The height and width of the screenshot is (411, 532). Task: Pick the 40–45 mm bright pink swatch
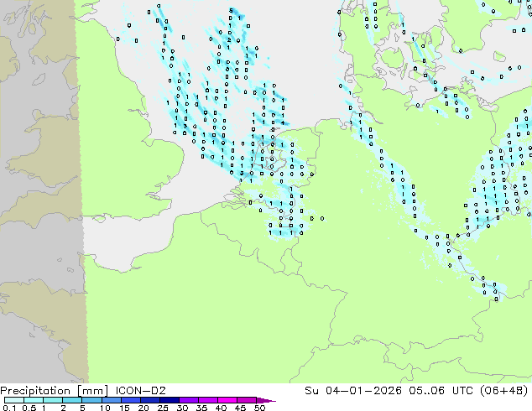click(227, 400)
